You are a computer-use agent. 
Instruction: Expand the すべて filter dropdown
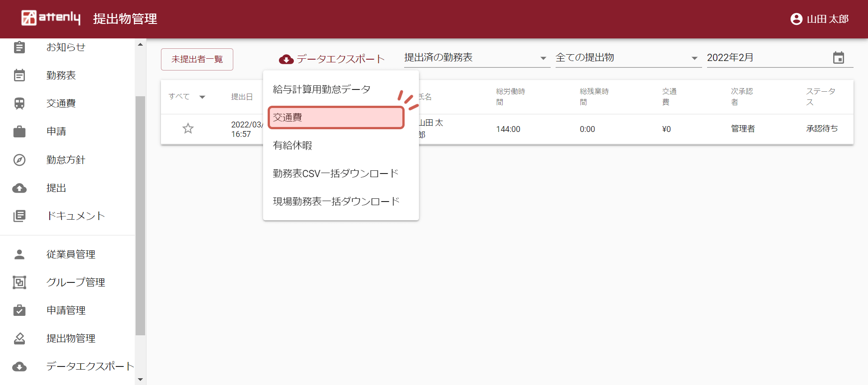202,97
